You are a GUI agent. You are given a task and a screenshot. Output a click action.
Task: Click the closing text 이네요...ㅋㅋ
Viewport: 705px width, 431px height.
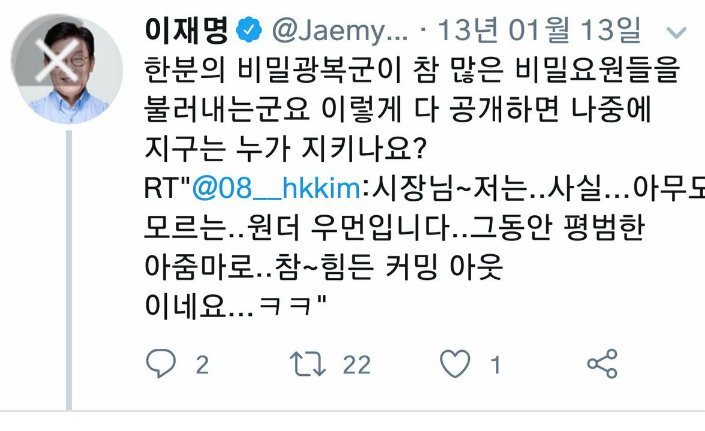pyautogui.click(x=235, y=306)
